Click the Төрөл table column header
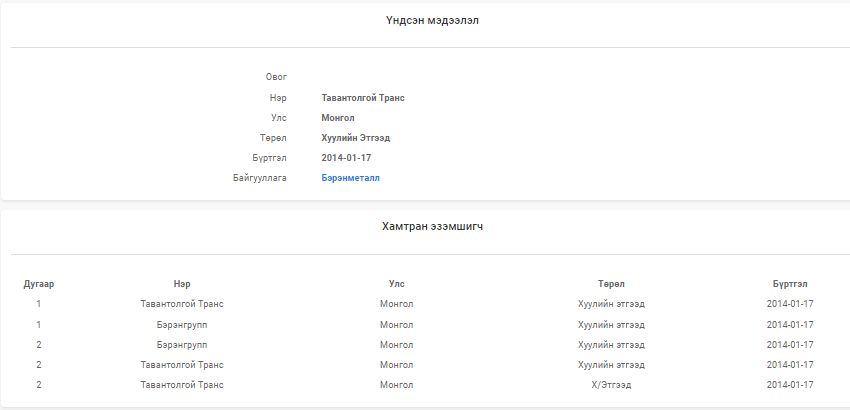 (611, 284)
